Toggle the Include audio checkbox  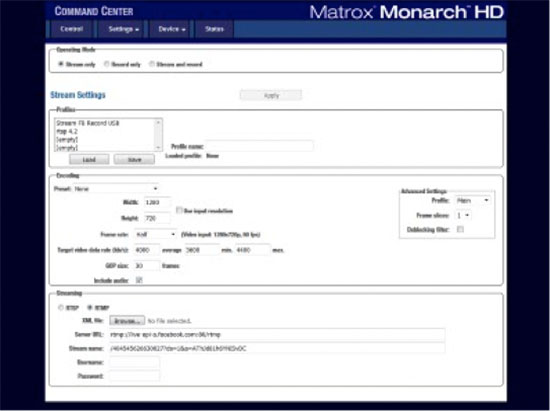pyautogui.click(x=139, y=280)
